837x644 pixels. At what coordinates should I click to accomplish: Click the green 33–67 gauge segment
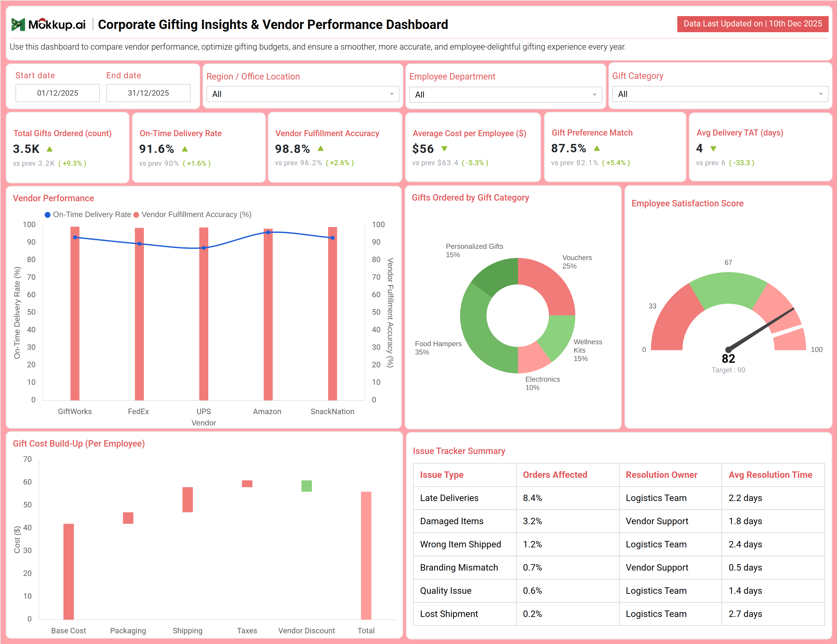point(728,288)
